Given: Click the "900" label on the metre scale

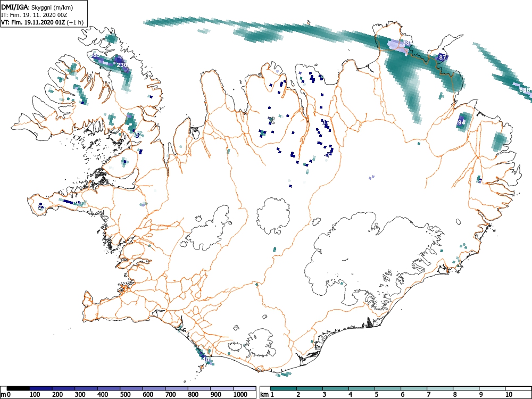Looking at the screenshot, I should (216, 395).
